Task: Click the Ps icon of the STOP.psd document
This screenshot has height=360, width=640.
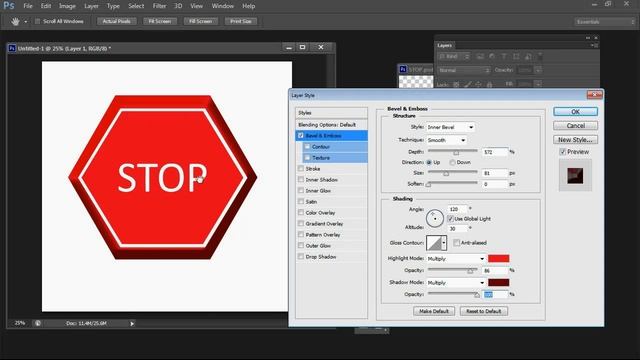Action: pos(403,69)
